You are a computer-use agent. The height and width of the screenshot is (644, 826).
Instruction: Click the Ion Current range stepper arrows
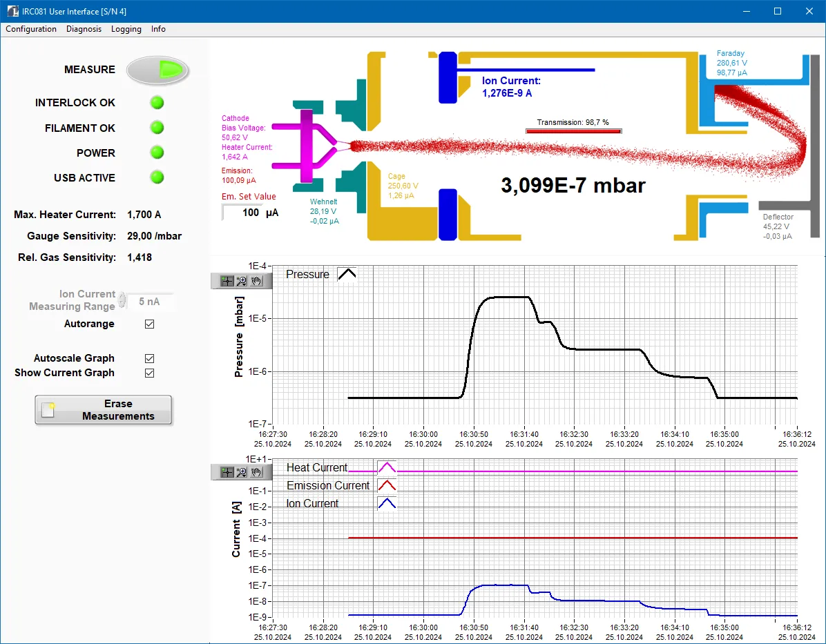tap(122, 301)
